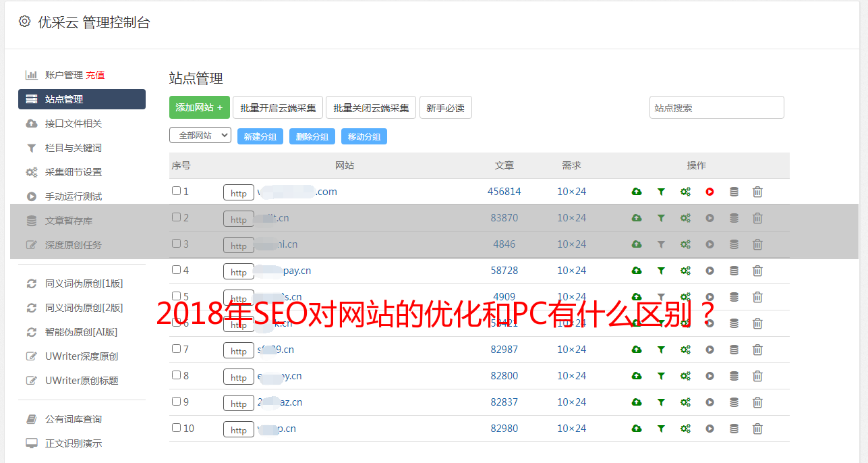Tick the checkbox for site row 7
868x463 pixels.
click(176, 349)
